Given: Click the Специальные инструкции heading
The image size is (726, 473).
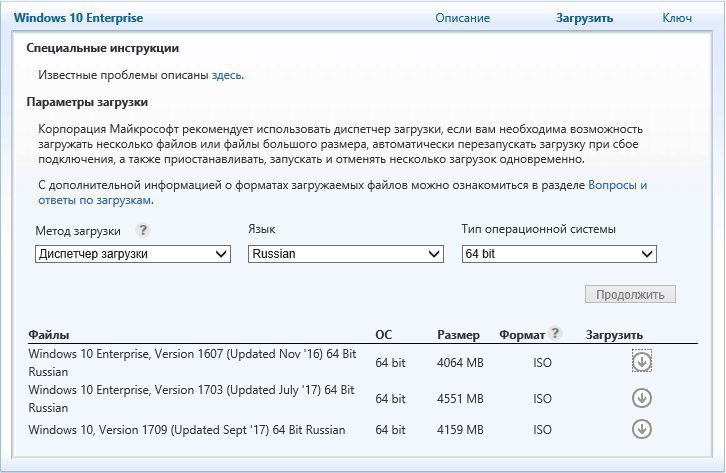Looking at the screenshot, I should click(102, 48).
